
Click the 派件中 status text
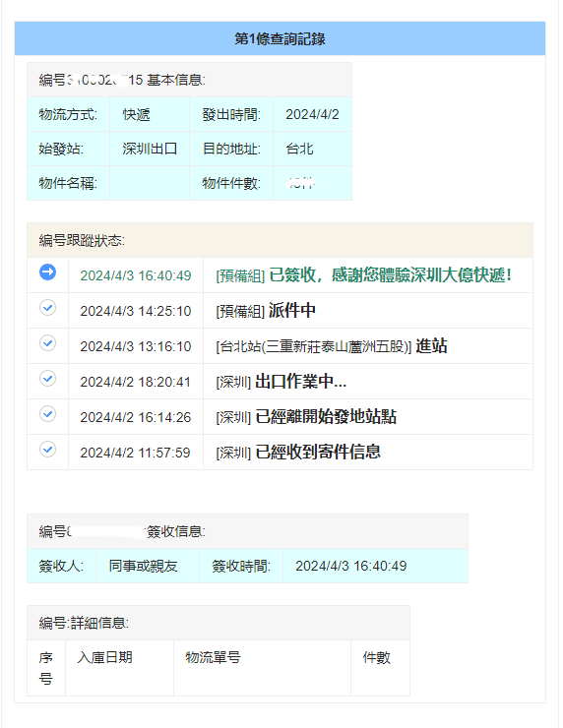(292, 311)
